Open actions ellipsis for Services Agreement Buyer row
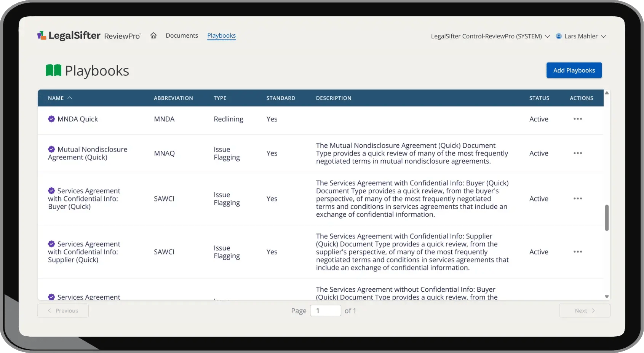Image resolution: width=644 pixels, height=353 pixels. [x=577, y=198]
